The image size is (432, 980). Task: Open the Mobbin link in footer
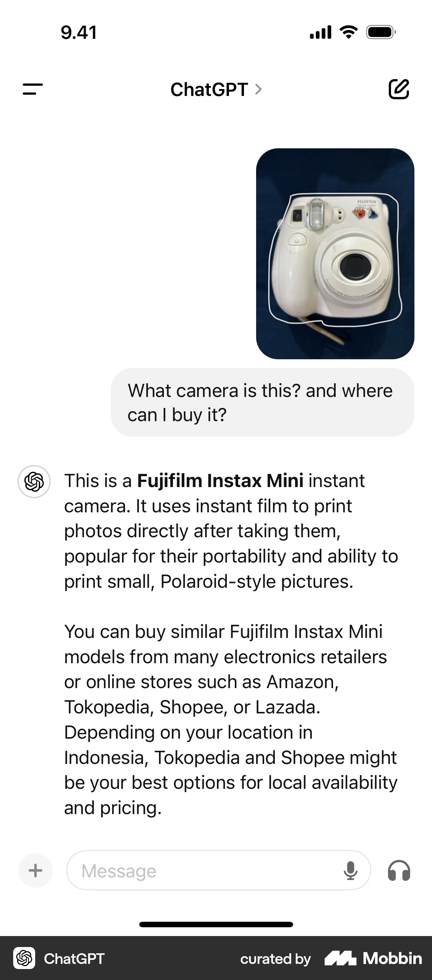[x=373, y=958]
